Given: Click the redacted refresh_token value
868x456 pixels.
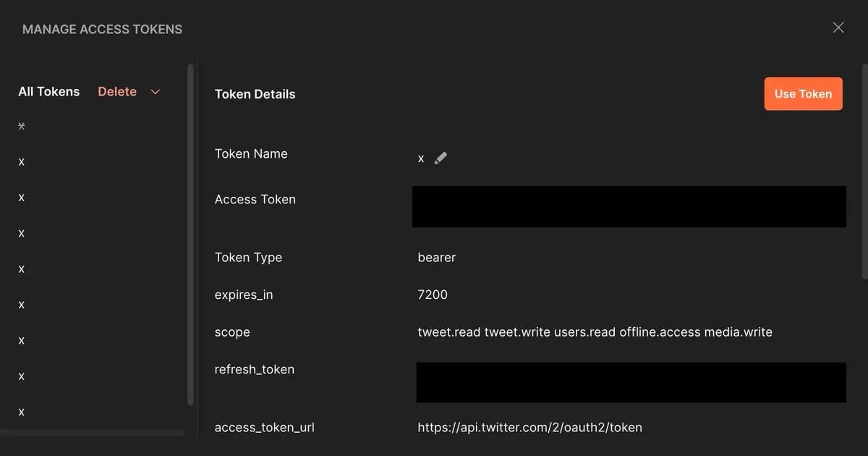Looking at the screenshot, I should point(631,382).
